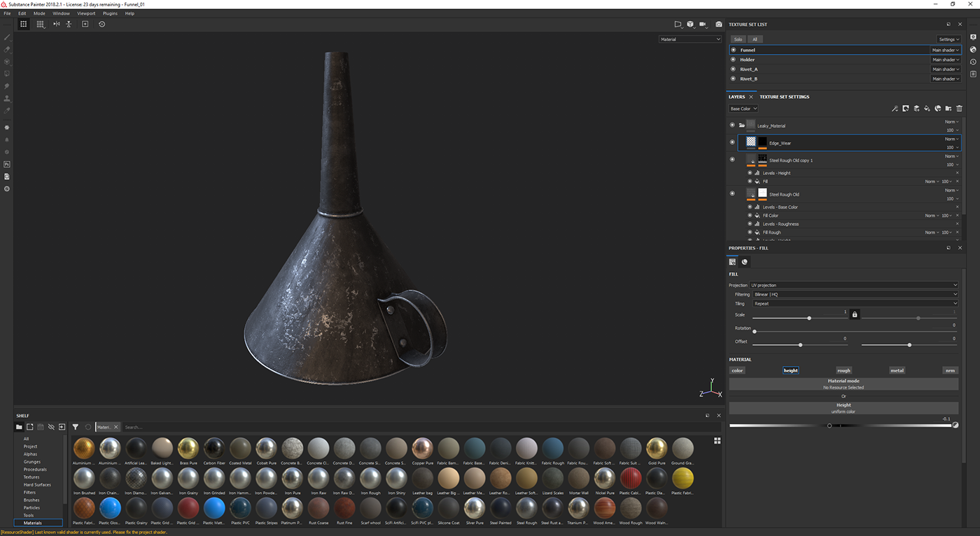Add a folder in the Layers toolbar
The height and width of the screenshot is (536, 980).
click(x=948, y=108)
